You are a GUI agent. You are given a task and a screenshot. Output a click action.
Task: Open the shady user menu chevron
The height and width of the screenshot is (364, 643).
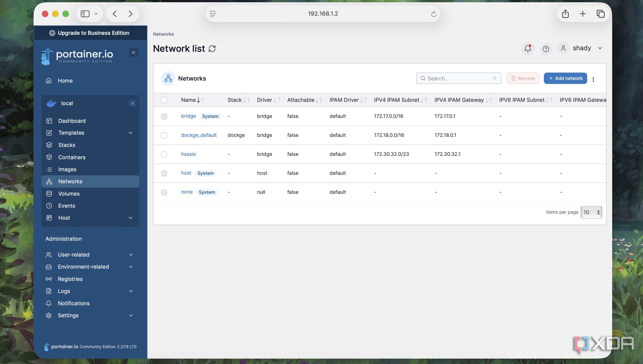point(600,48)
